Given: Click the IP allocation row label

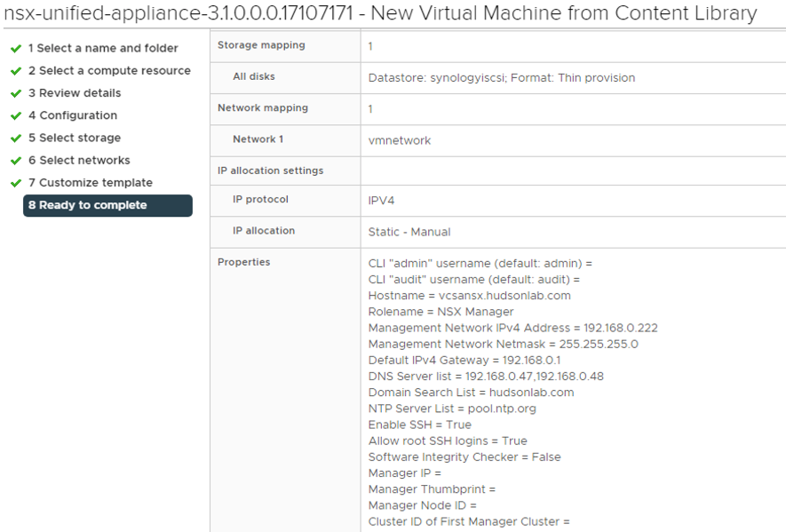Looking at the screenshot, I should (264, 231).
